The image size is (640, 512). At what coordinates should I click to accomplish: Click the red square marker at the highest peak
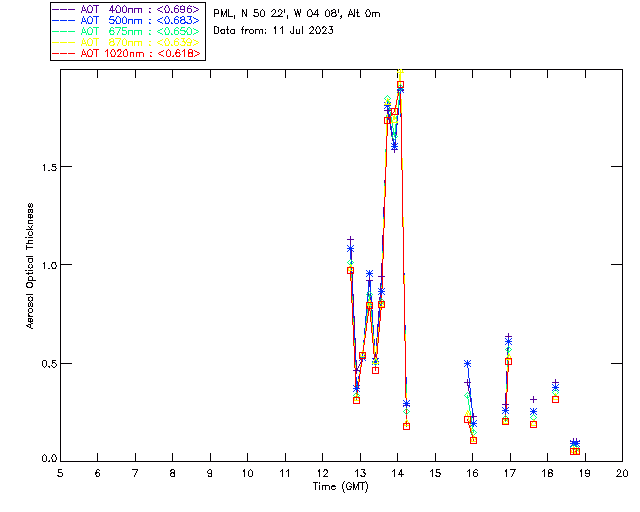tap(400, 85)
